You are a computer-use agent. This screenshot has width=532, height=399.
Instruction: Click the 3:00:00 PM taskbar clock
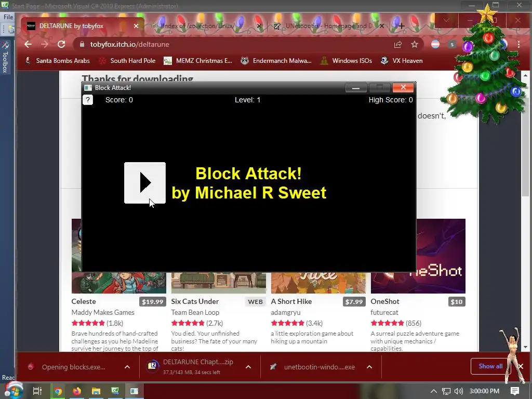[x=484, y=391]
